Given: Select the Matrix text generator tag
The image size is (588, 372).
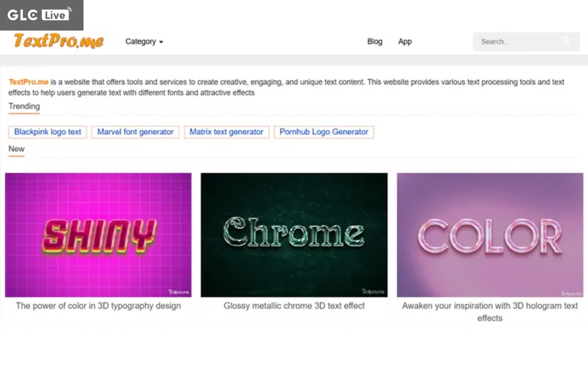Looking at the screenshot, I should tap(227, 132).
